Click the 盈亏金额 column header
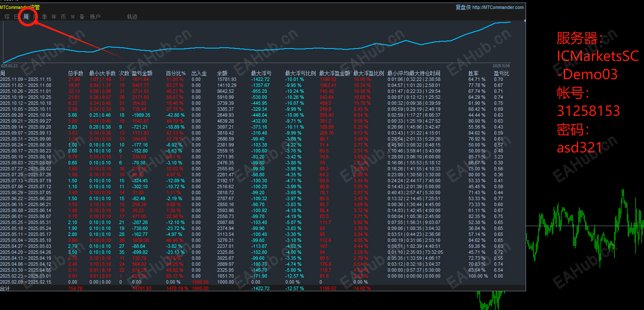 tap(142, 73)
